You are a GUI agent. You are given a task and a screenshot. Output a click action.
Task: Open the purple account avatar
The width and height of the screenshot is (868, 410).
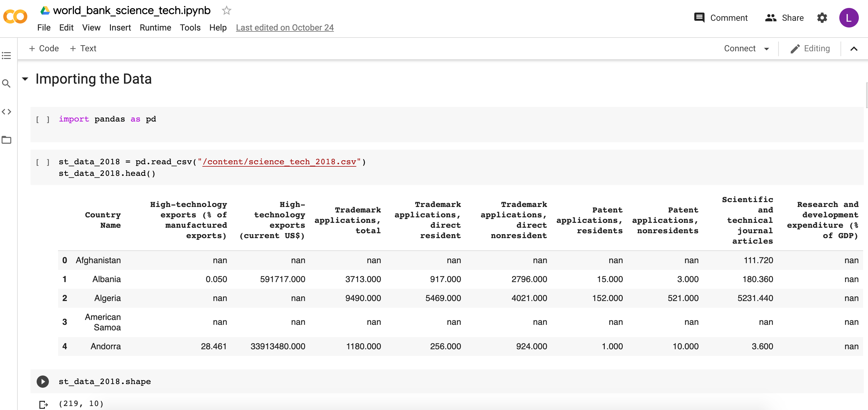[x=848, y=18]
